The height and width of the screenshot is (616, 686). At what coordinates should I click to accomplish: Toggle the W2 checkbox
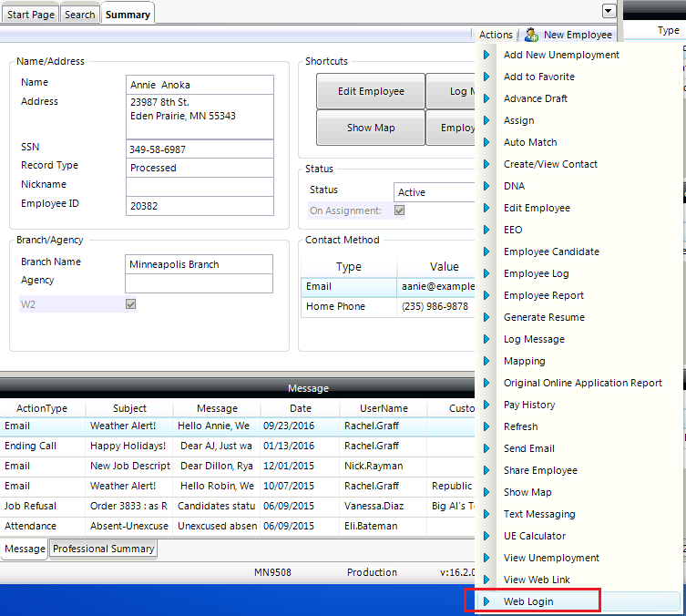(x=130, y=304)
